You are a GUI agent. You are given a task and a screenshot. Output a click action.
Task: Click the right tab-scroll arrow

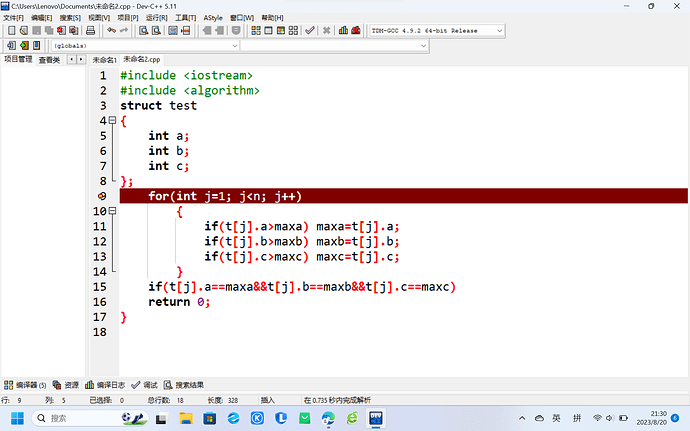coord(81,59)
